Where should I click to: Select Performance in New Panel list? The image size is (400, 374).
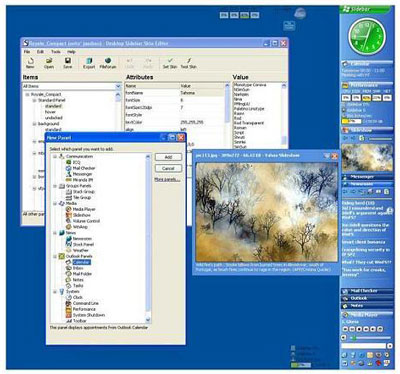point(81,309)
